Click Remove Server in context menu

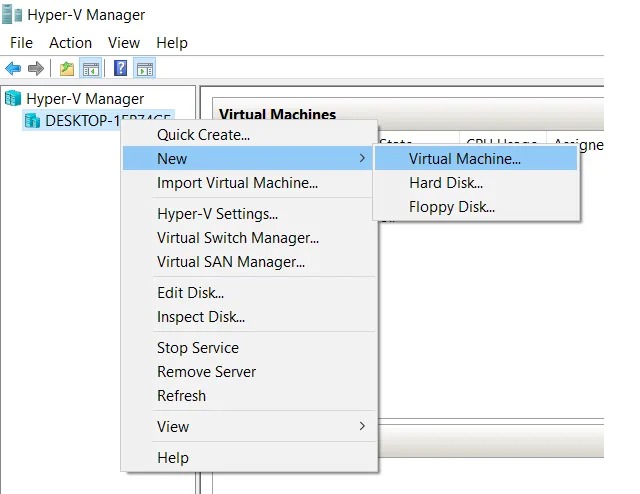pos(247,372)
